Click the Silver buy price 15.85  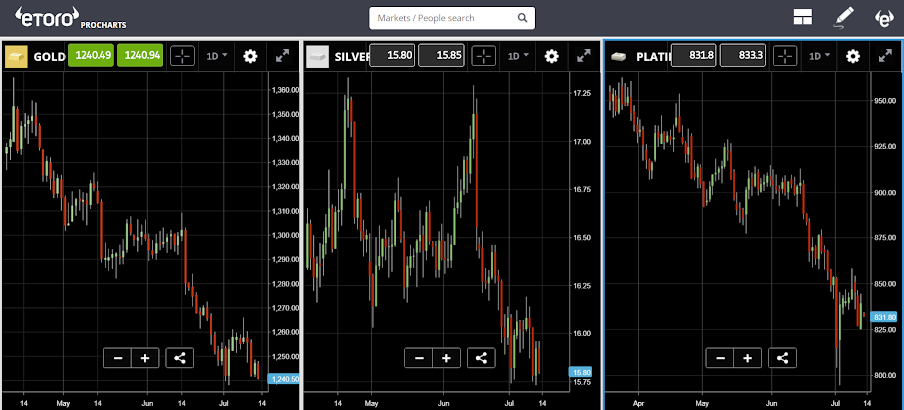(x=441, y=56)
